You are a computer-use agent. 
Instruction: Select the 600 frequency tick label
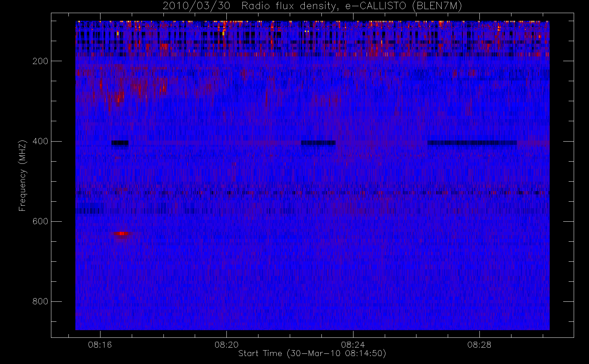pos(40,221)
